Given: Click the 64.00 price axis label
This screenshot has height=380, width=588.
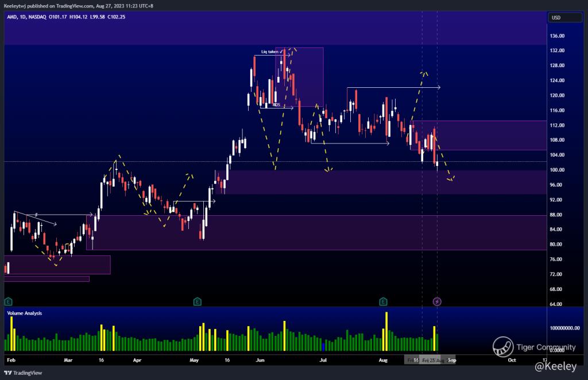Looking at the screenshot, I should (x=556, y=304).
